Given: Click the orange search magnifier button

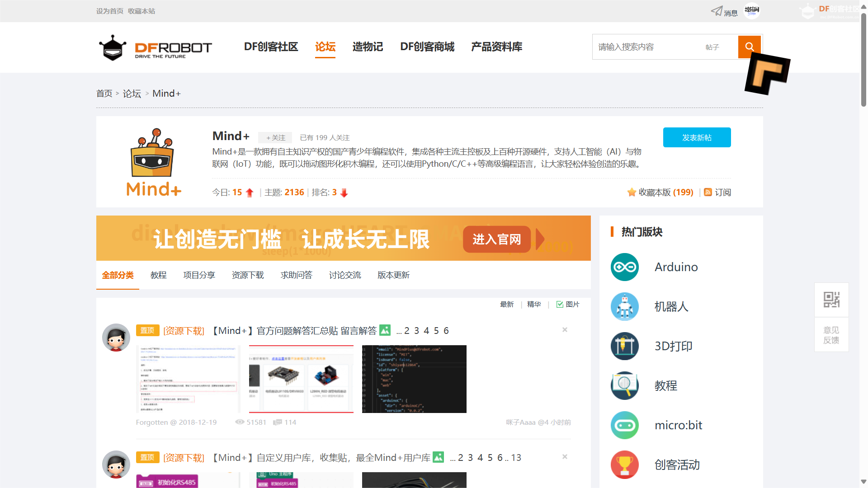Looking at the screenshot, I should [x=749, y=47].
